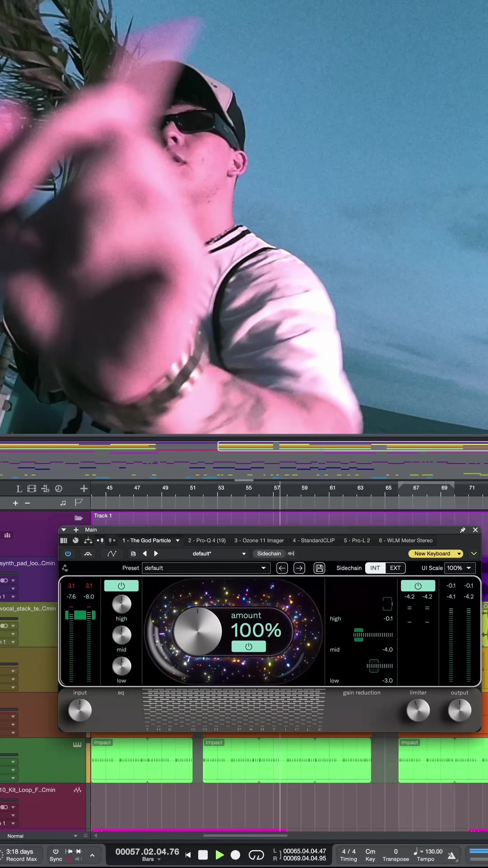Click the output knob
488x868 pixels.
pyautogui.click(x=460, y=710)
